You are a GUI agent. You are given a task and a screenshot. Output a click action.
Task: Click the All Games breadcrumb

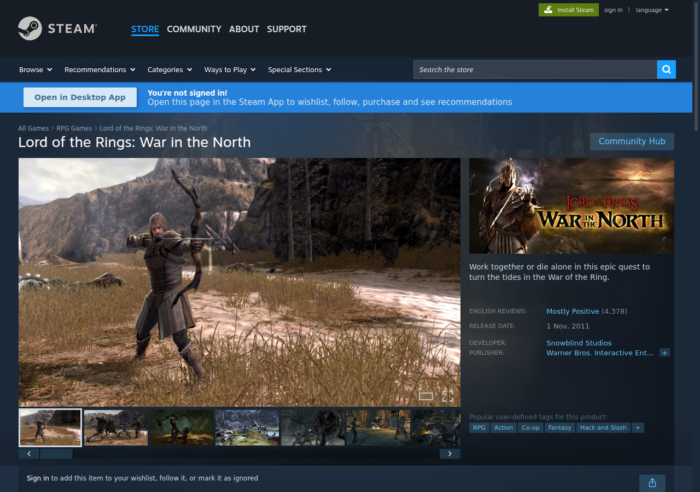(x=33, y=129)
